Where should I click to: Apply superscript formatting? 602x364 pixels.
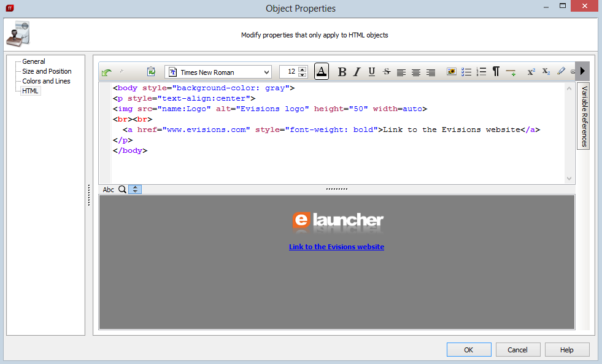pyautogui.click(x=531, y=72)
